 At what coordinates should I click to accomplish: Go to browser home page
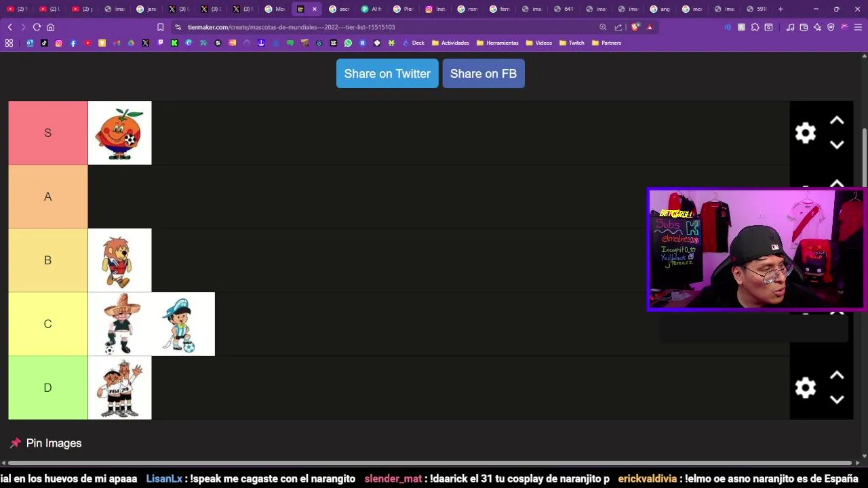[50, 27]
